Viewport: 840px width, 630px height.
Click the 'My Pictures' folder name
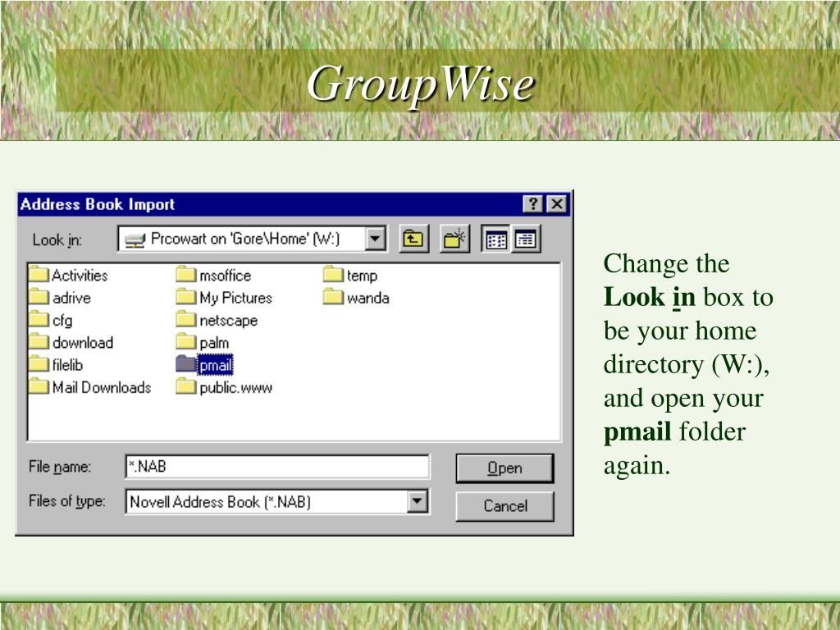[x=235, y=298]
